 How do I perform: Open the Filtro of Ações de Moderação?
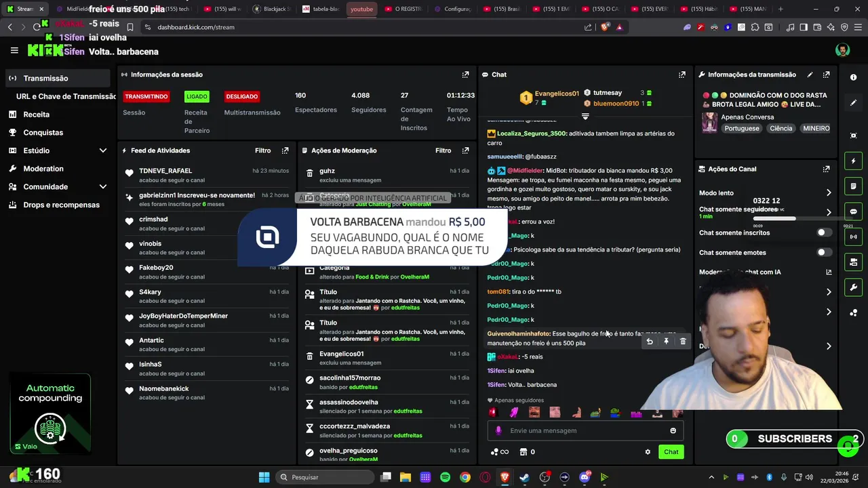pyautogui.click(x=443, y=150)
